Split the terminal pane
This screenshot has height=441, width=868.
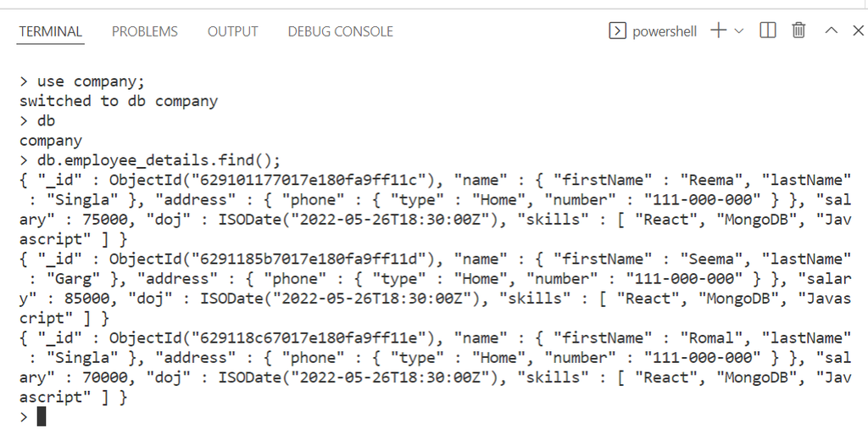pos(768,31)
